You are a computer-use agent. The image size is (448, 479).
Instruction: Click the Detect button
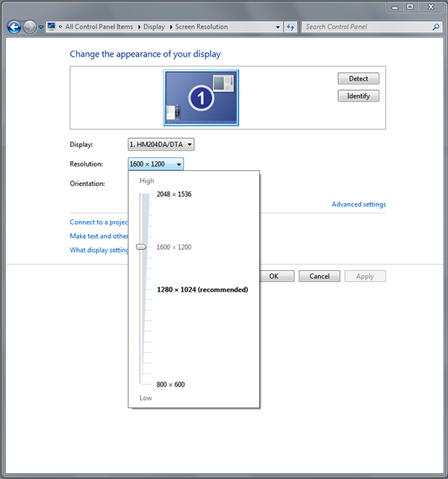click(x=358, y=78)
